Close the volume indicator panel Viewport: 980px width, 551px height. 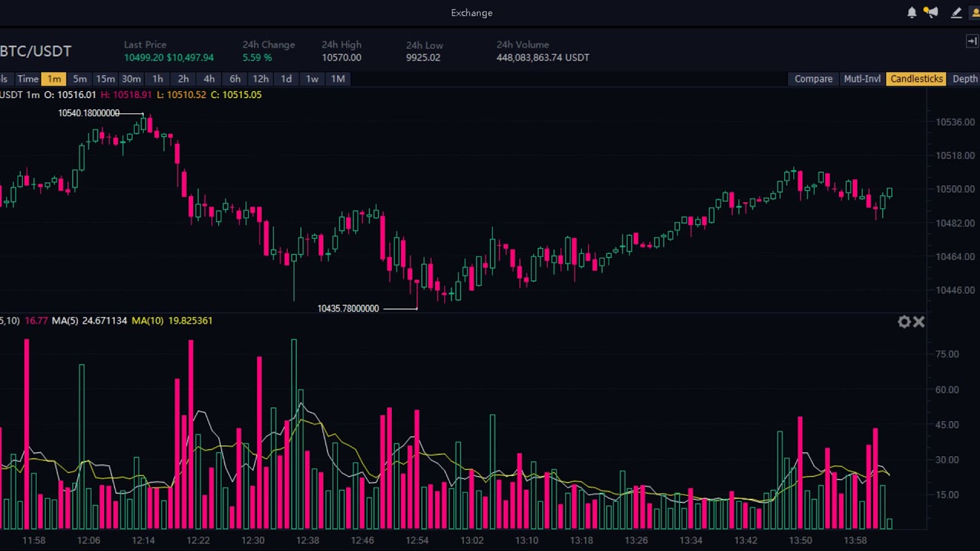pos(919,322)
